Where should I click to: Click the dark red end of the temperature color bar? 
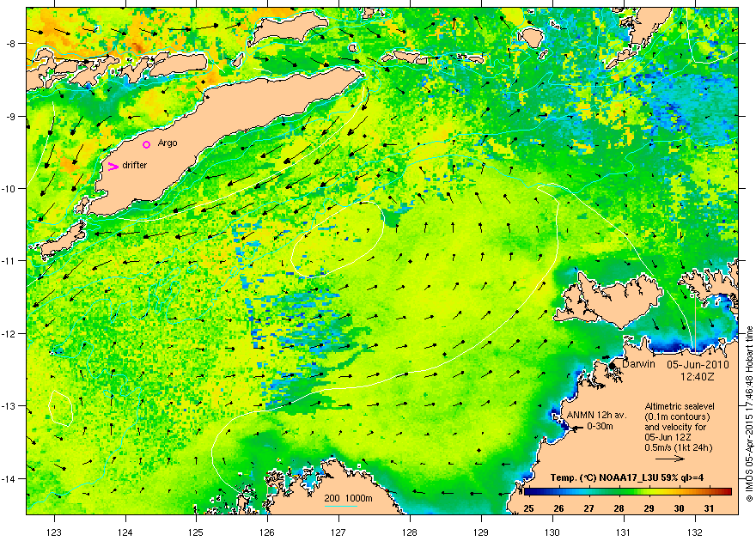(x=727, y=492)
